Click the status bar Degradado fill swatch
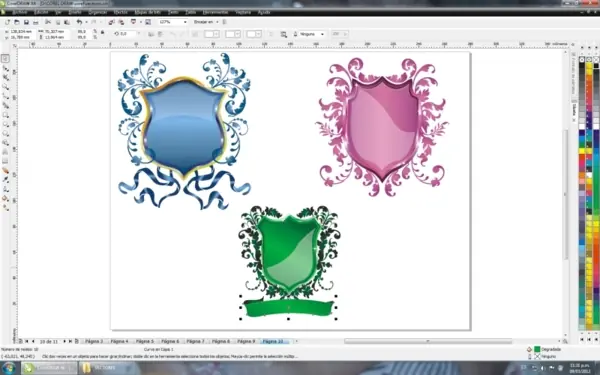This screenshot has height=375, width=600. [537, 349]
